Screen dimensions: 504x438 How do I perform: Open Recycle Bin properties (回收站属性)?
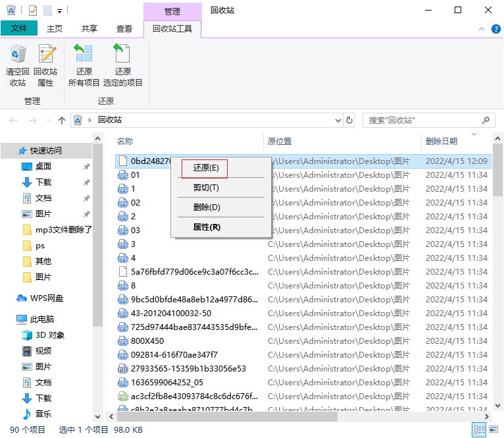pyautogui.click(x=45, y=66)
